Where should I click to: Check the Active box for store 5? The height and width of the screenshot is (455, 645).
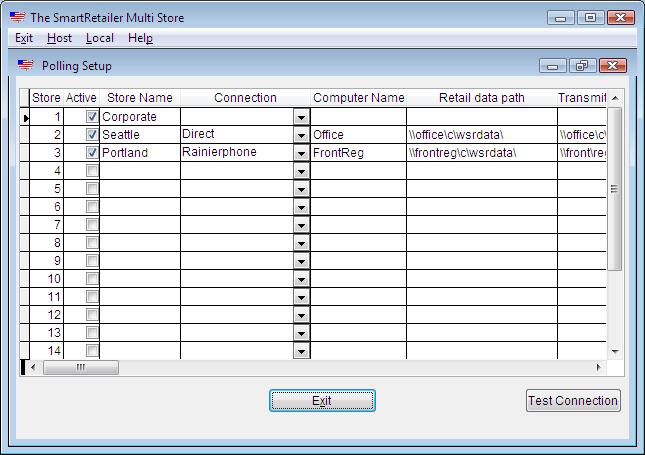point(92,188)
